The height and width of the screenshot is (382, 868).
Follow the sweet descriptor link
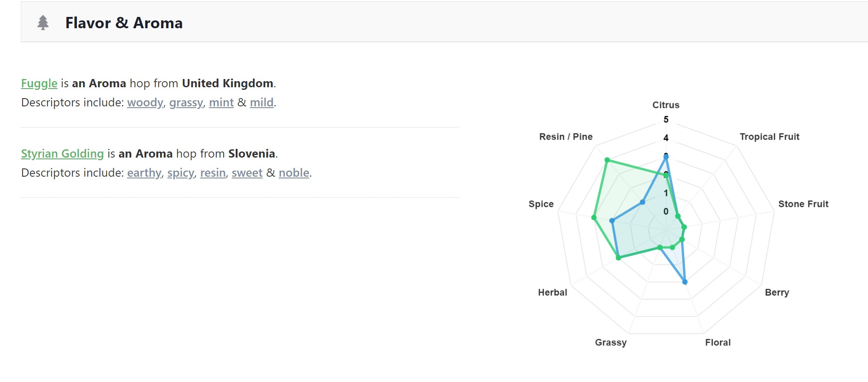click(x=247, y=173)
